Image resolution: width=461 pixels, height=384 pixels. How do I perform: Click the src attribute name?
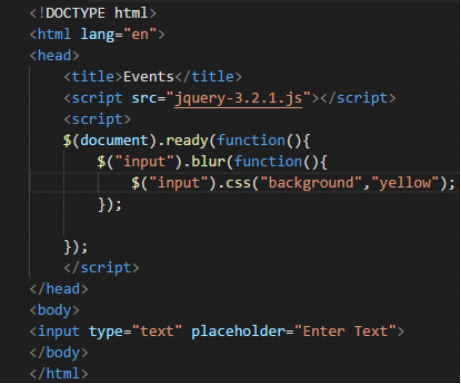click(144, 98)
